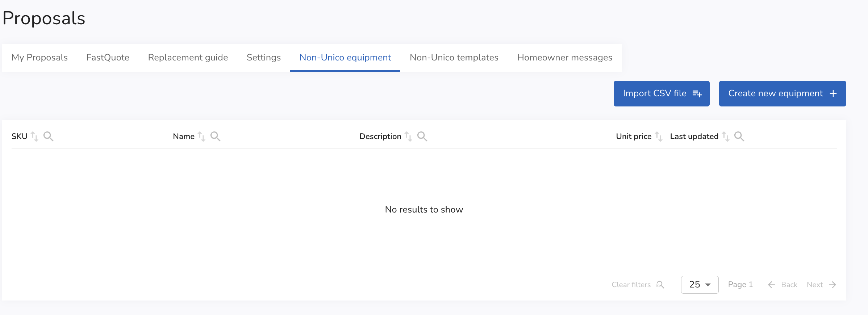
Task: Select the Non-Unico templates tab
Action: (x=454, y=58)
